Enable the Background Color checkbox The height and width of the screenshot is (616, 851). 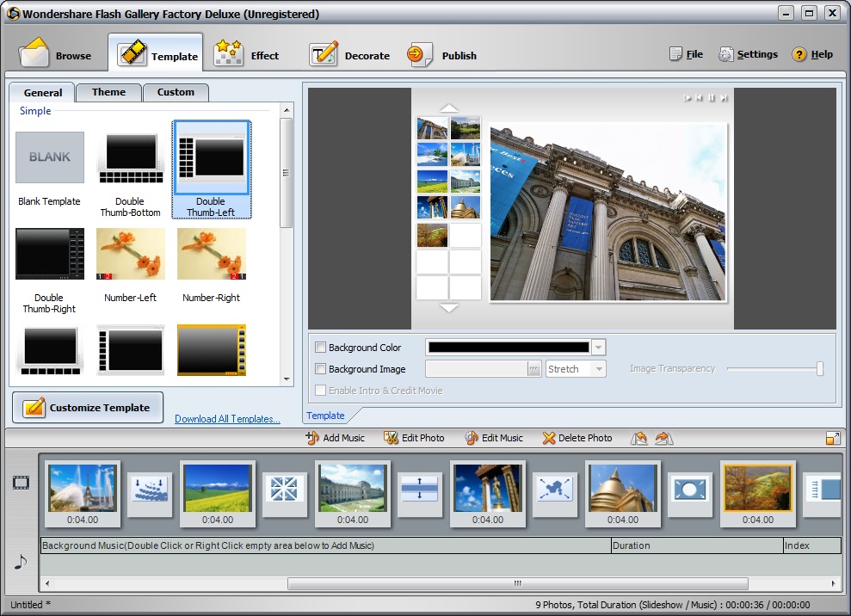coord(322,348)
